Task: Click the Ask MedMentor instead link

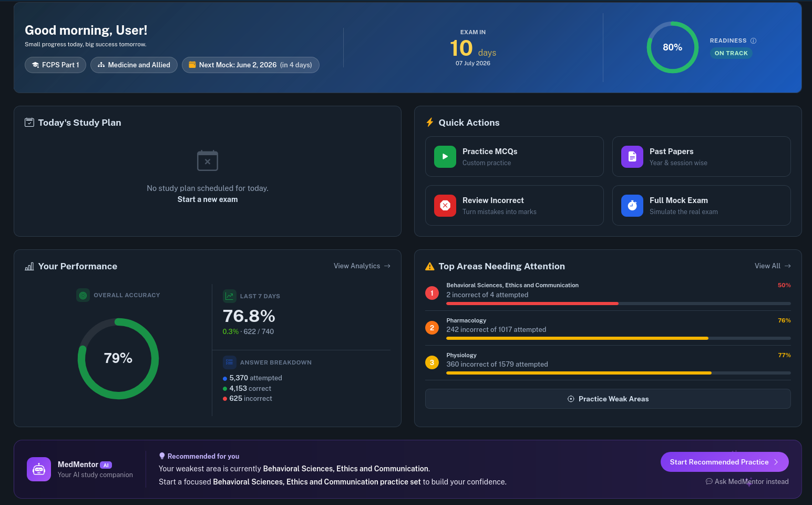Action: click(747, 481)
